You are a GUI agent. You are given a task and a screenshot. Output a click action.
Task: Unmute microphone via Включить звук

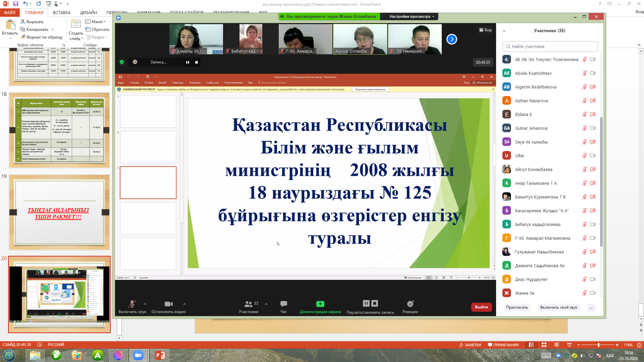pos(132,306)
